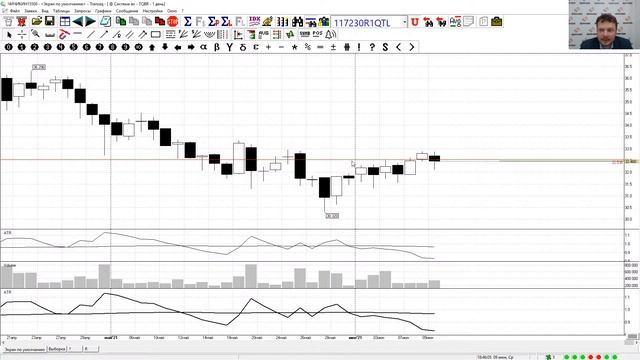Open the Настройки menu

153,11
